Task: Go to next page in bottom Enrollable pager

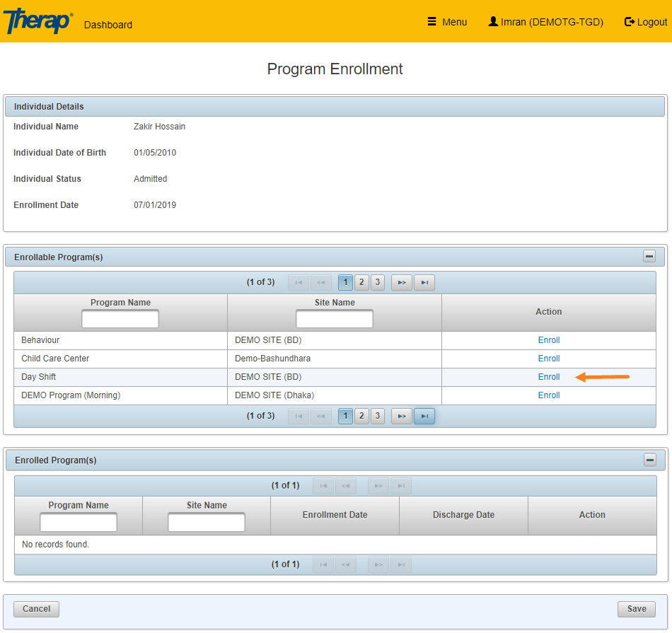Action: tap(402, 416)
